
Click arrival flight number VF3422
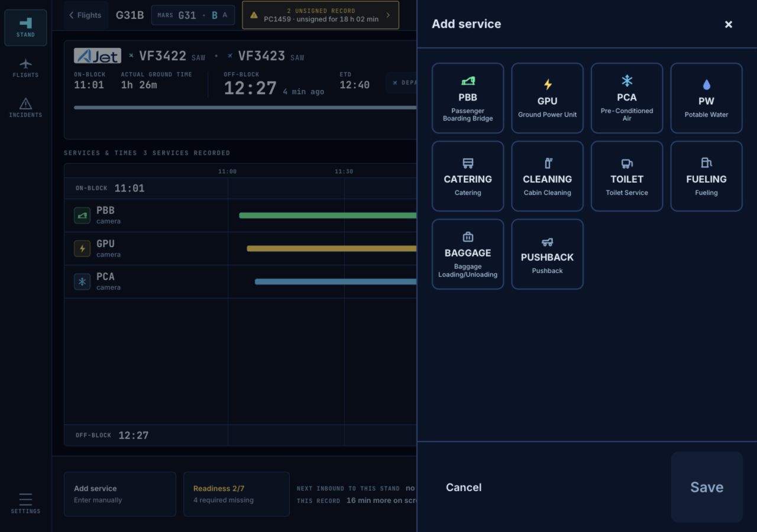163,56
